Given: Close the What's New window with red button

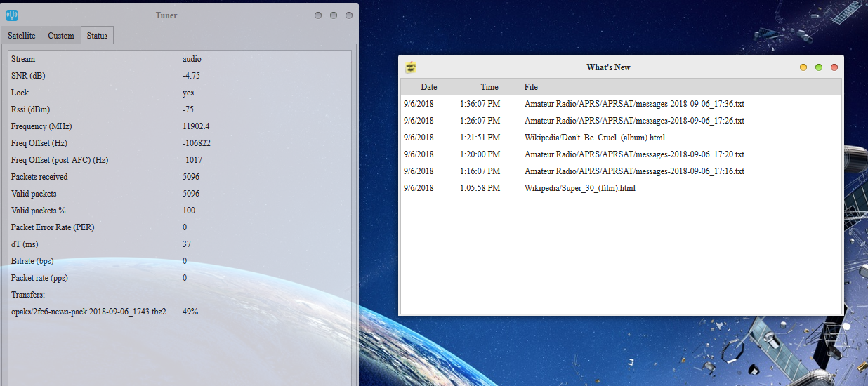Looking at the screenshot, I should tap(834, 67).
